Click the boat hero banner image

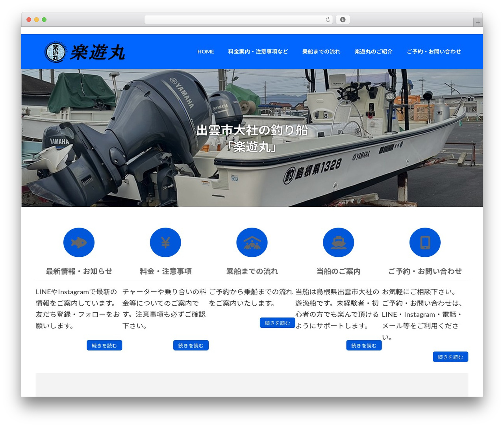tap(252, 138)
